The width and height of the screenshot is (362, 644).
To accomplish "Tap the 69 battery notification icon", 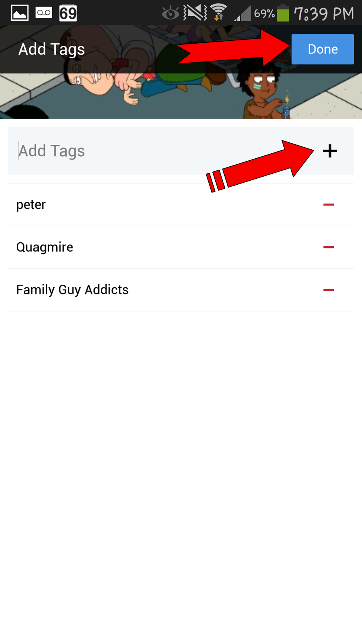I will [68, 13].
